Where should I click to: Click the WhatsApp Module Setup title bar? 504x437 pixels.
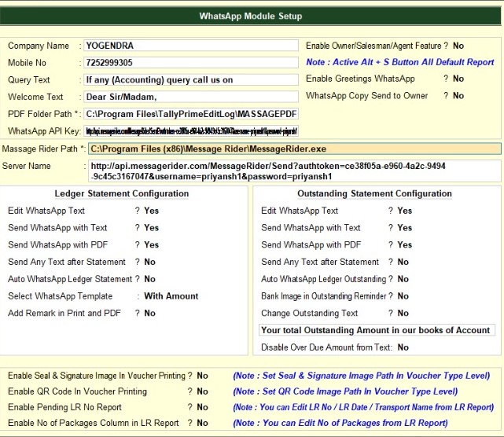coord(250,16)
